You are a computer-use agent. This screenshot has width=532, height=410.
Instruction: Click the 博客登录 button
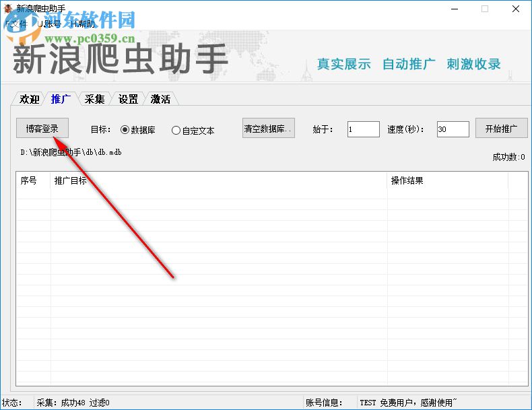tap(42, 128)
